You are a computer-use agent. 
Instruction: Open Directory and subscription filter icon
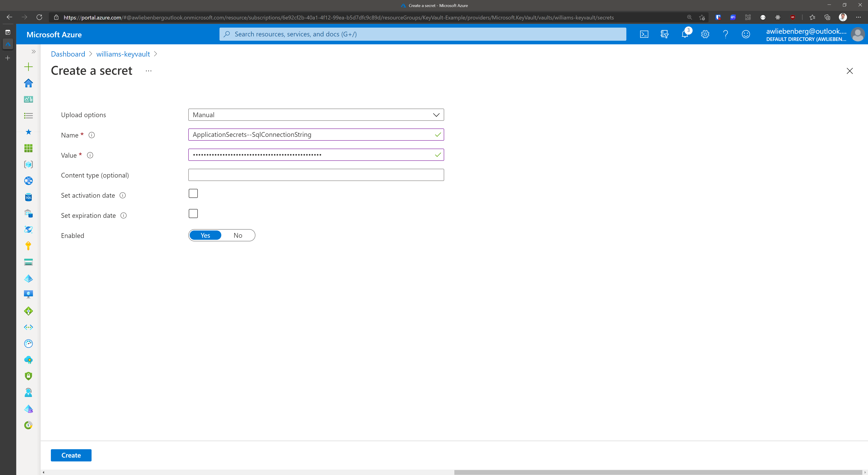664,34
